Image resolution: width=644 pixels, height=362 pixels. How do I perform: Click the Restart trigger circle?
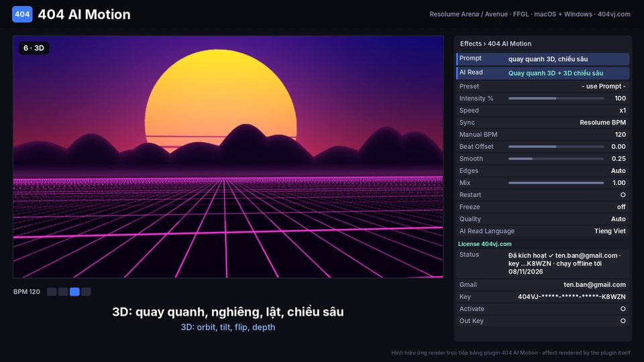pyautogui.click(x=623, y=195)
